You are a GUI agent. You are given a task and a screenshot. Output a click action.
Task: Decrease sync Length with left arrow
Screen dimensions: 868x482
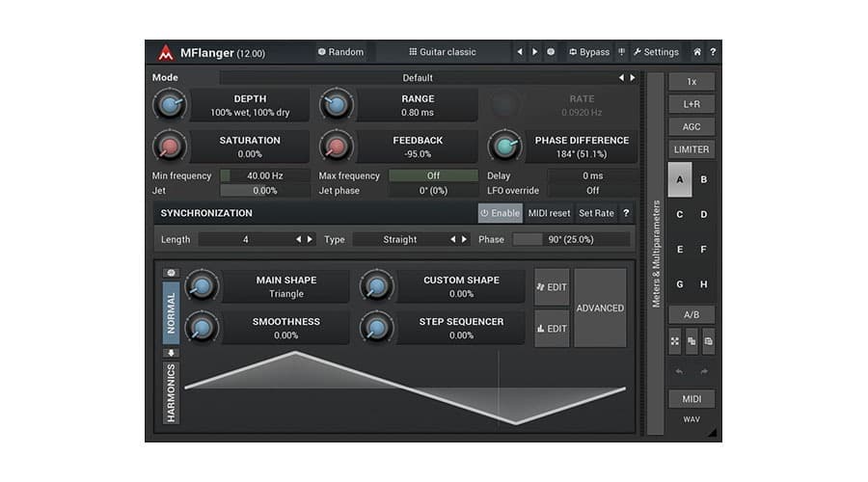(x=298, y=240)
